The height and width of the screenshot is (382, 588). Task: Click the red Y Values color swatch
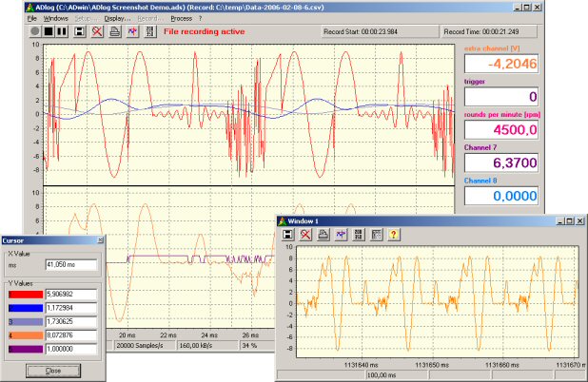point(28,296)
